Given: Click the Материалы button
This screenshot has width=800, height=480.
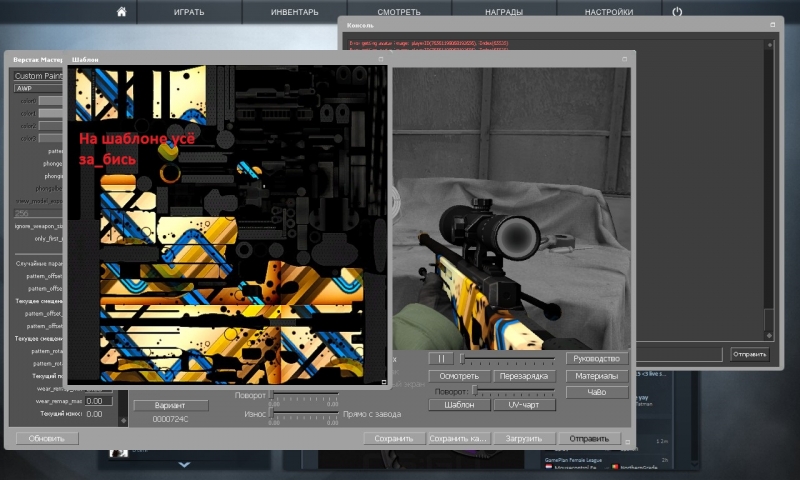Looking at the screenshot, I should tap(597, 376).
